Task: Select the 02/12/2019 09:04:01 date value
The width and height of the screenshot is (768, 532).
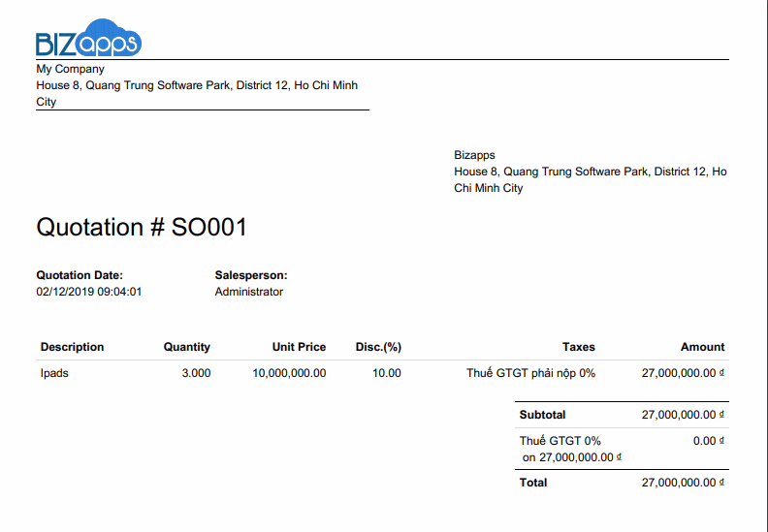Action: pyautogui.click(x=89, y=292)
